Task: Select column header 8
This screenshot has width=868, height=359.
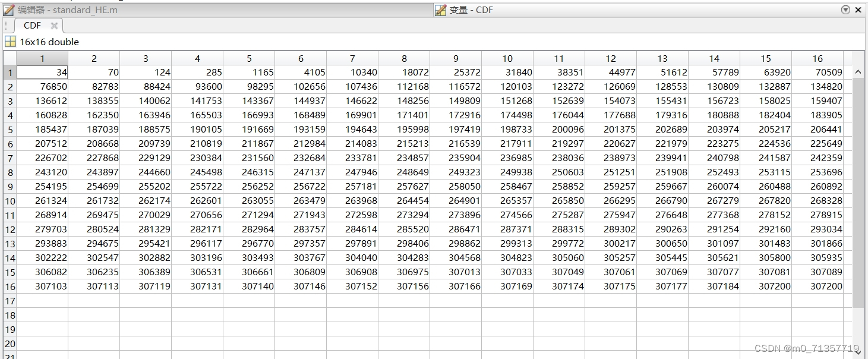Action: (404, 58)
